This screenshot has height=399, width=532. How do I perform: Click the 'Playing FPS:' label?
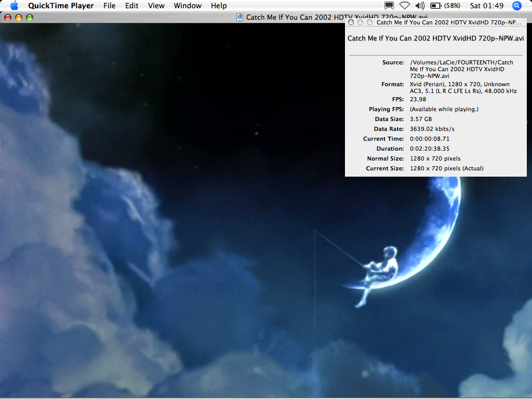click(386, 109)
